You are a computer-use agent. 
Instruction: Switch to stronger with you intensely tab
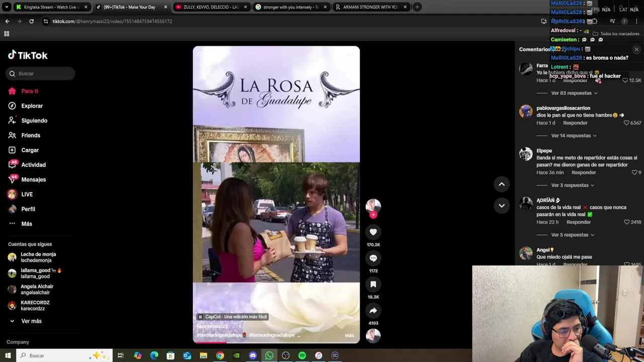[x=291, y=7]
